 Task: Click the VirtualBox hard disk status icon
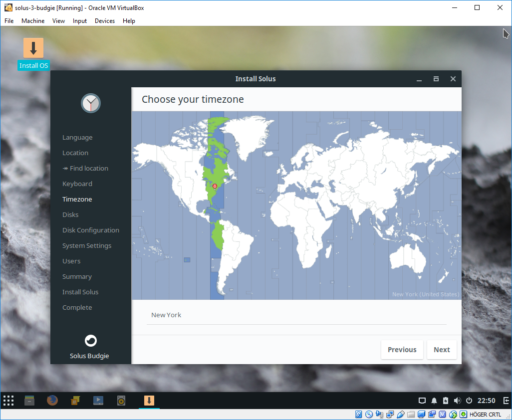pos(358,415)
